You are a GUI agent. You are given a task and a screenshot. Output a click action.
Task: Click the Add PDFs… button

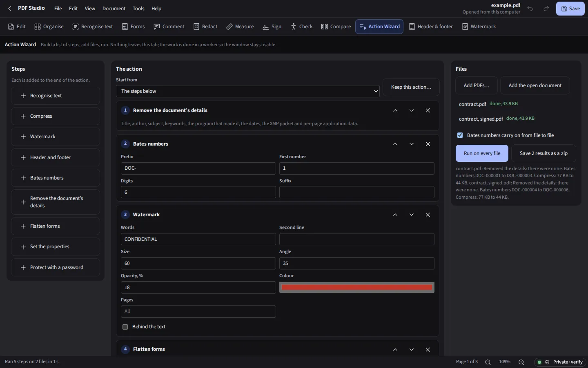click(x=477, y=85)
